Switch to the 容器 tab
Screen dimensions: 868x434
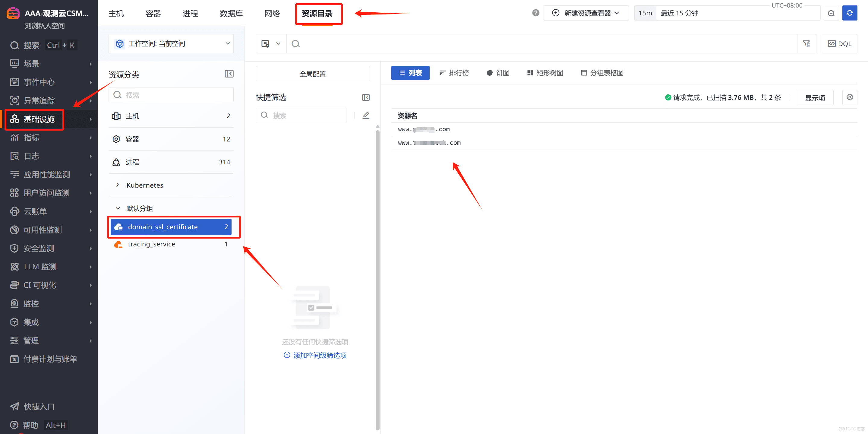click(x=153, y=14)
